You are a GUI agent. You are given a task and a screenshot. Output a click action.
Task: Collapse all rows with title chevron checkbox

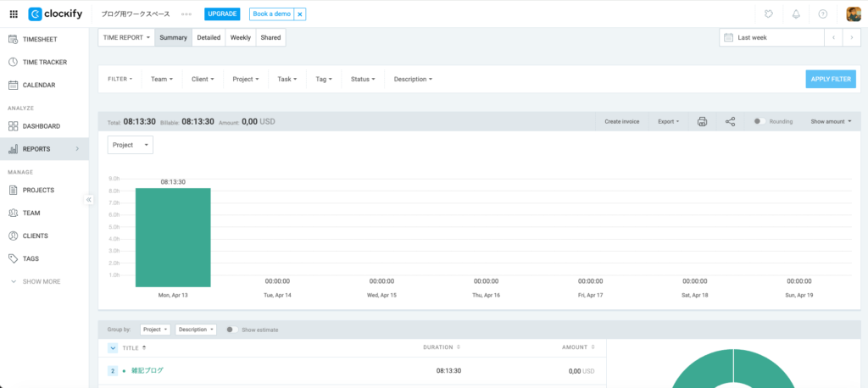113,347
